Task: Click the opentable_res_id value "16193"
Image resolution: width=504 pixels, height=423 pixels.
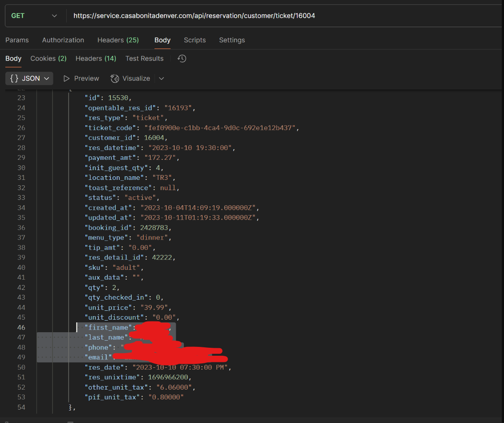Action: coord(178,108)
